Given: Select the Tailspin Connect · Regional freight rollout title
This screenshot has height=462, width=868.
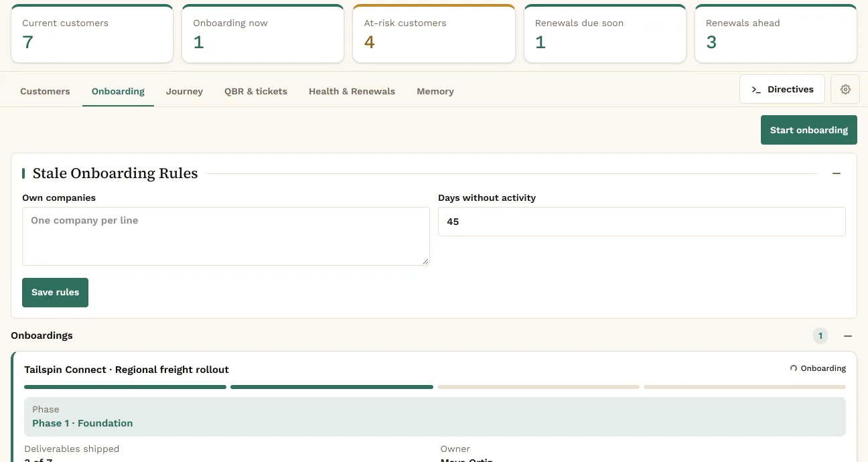Looking at the screenshot, I should click(127, 370).
